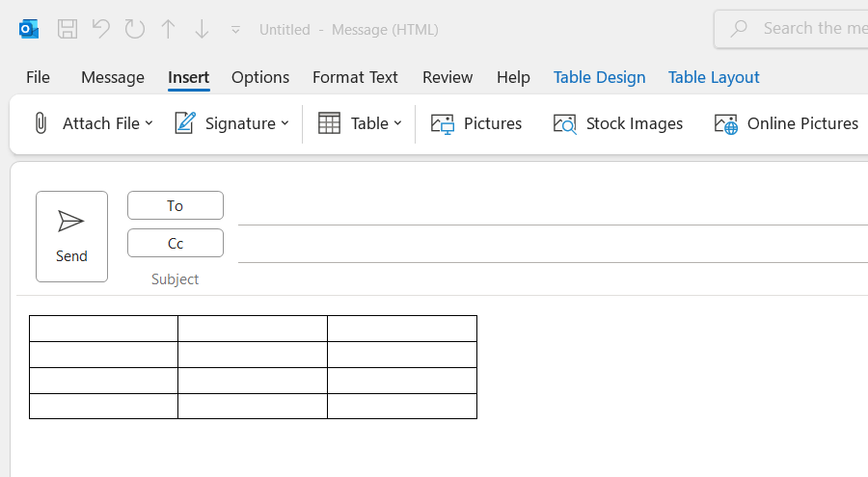Click the Table grid icon

[329, 122]
